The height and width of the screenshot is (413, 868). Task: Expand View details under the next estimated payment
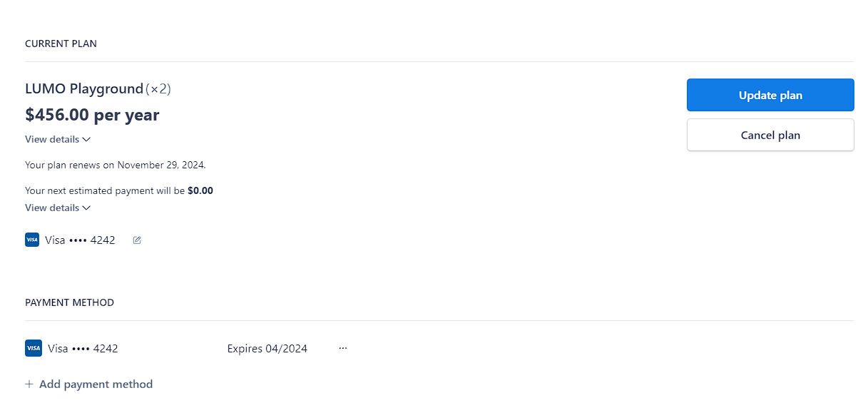click(58, 208)
